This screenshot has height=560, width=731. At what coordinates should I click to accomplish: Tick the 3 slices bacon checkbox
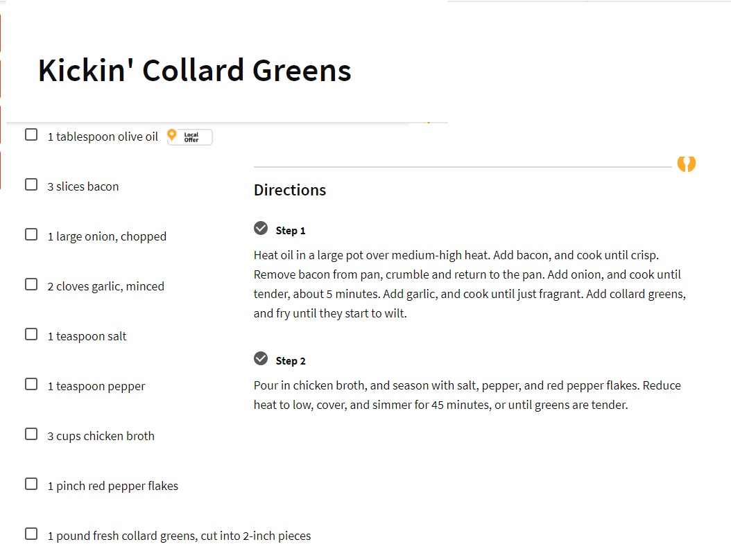click(x=31, y=184)
